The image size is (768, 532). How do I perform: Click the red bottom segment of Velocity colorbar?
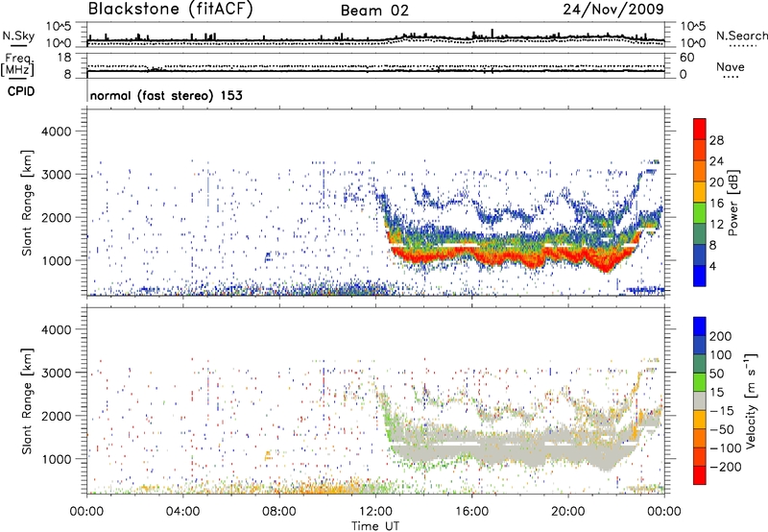point(700,475)
